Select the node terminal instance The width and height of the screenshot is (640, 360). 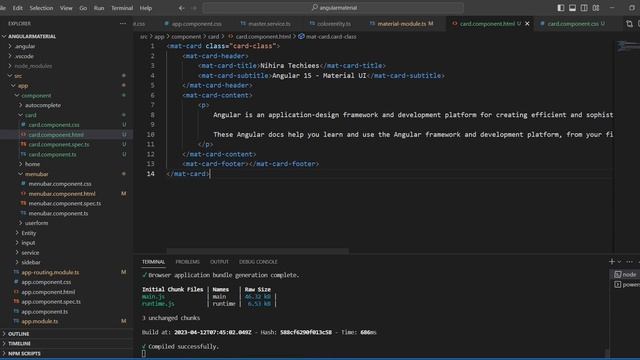[x=625, y=274]
